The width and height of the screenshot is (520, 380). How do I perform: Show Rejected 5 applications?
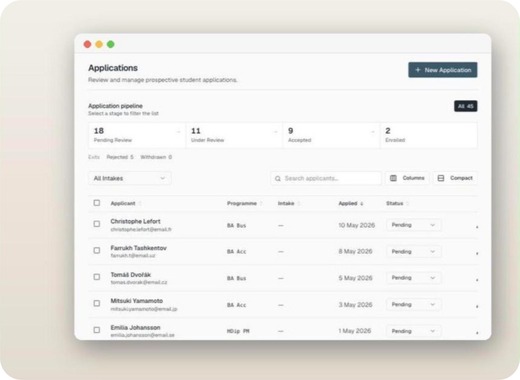(120, 157)
